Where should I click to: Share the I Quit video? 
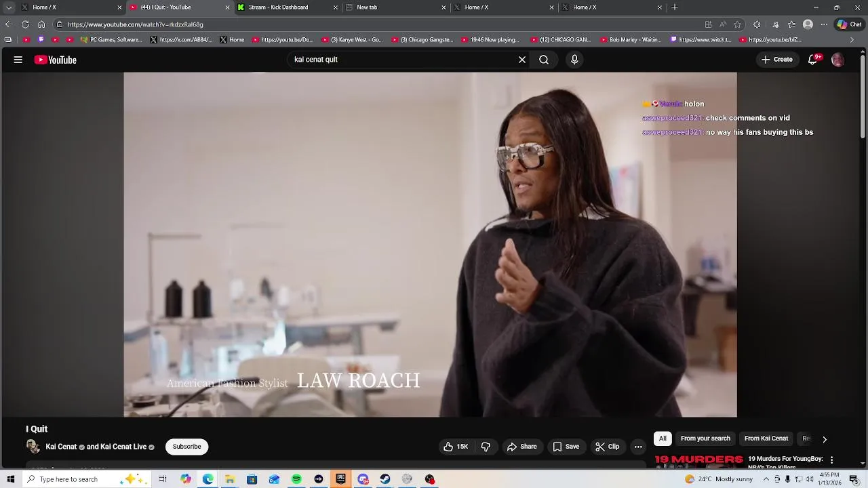click(x=521, y=447)
